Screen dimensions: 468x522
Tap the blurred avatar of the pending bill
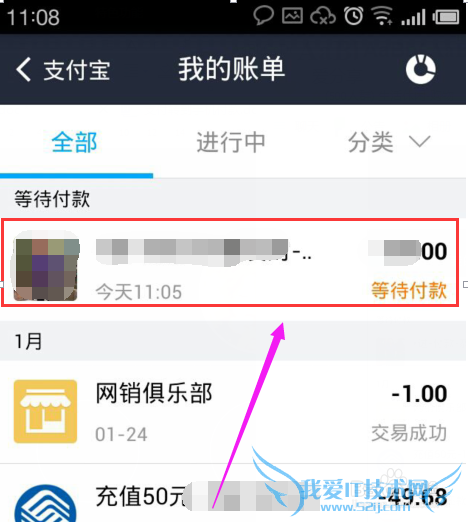[x=46, y=266]
